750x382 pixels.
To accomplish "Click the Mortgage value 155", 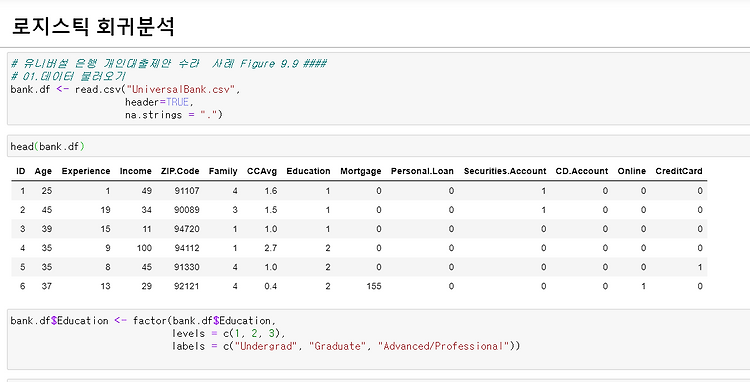I will (374, 286).
